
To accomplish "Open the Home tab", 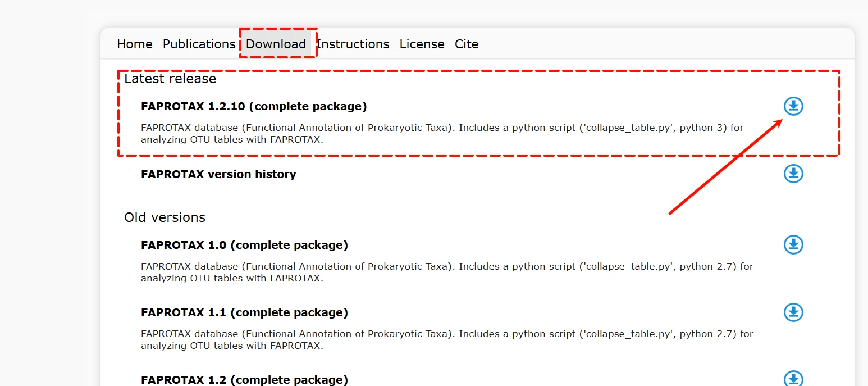I will point(135,44).
